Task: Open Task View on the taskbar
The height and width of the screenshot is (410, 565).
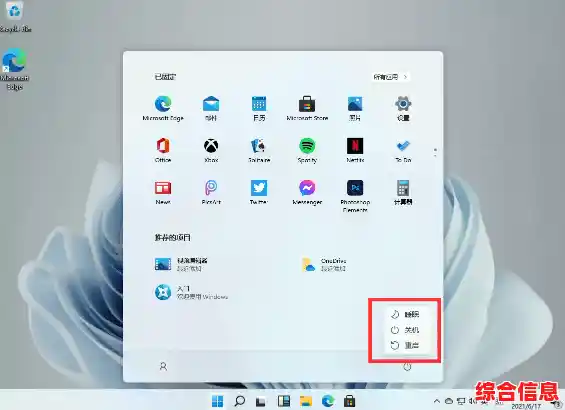Action: click(x=261, y=401)
